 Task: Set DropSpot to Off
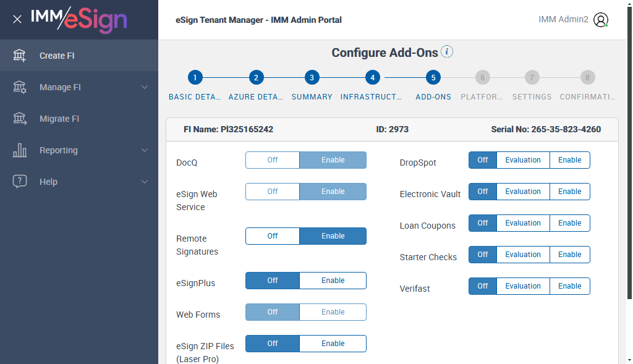tap(483, 160)
